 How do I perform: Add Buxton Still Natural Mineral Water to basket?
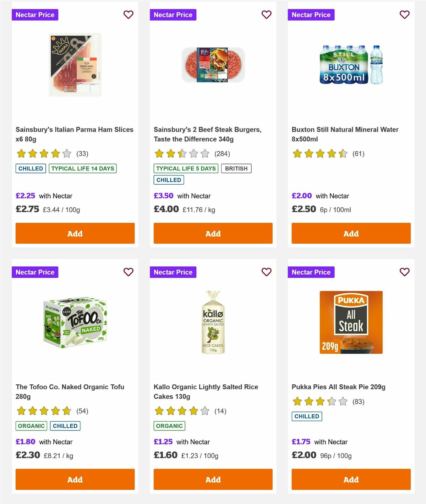click(x=351, y=233)
